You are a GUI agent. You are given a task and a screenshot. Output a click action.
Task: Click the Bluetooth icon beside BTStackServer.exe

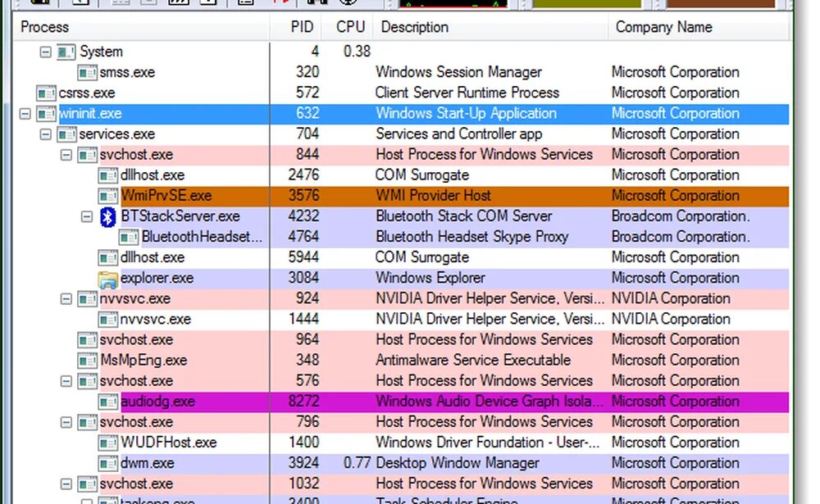pyautogui.click(x=107, y=216)
